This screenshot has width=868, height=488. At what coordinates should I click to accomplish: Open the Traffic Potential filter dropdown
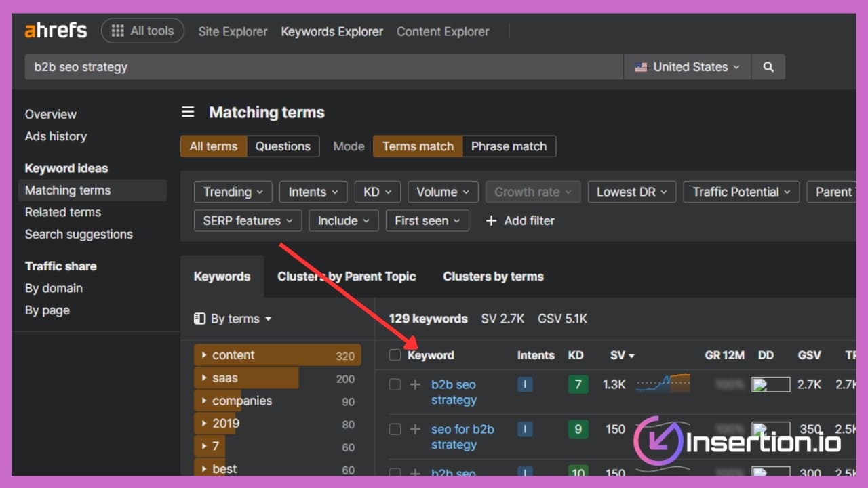tap(741, 192)
